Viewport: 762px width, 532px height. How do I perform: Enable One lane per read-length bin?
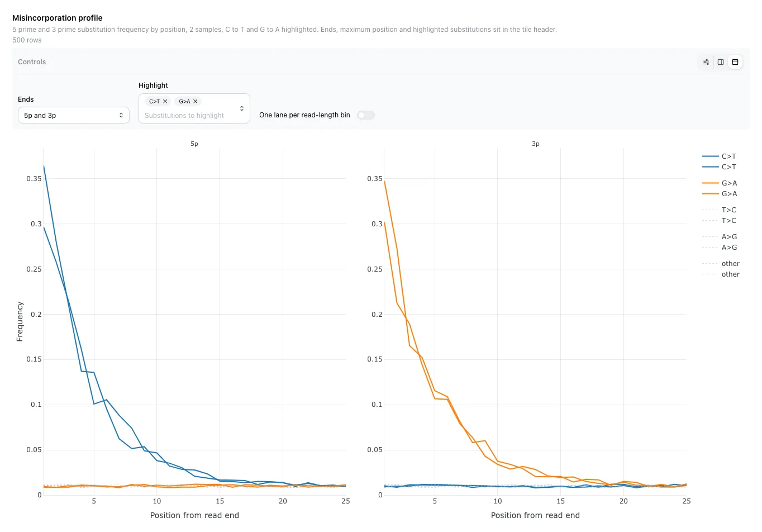(x=366, y=115)
